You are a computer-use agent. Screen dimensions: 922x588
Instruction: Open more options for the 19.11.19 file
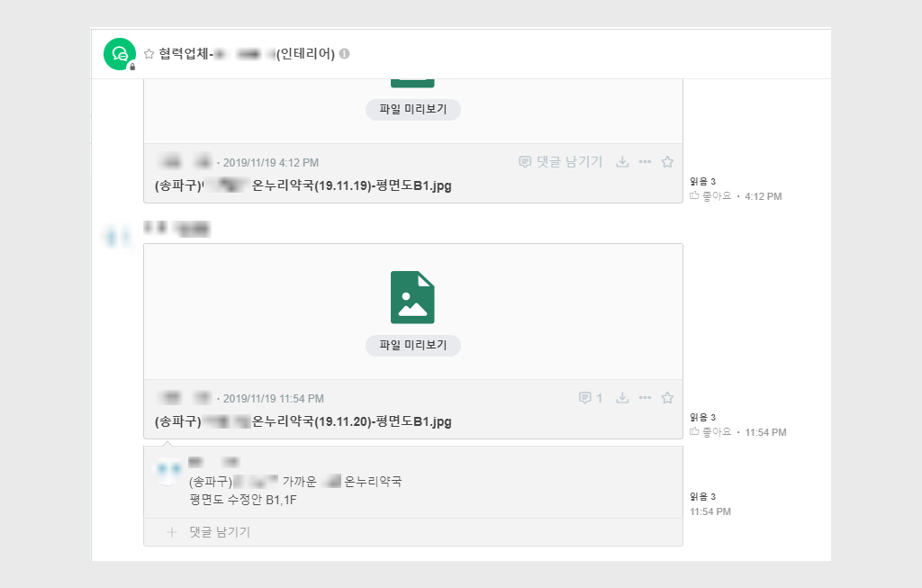click(x=645, y=162)
